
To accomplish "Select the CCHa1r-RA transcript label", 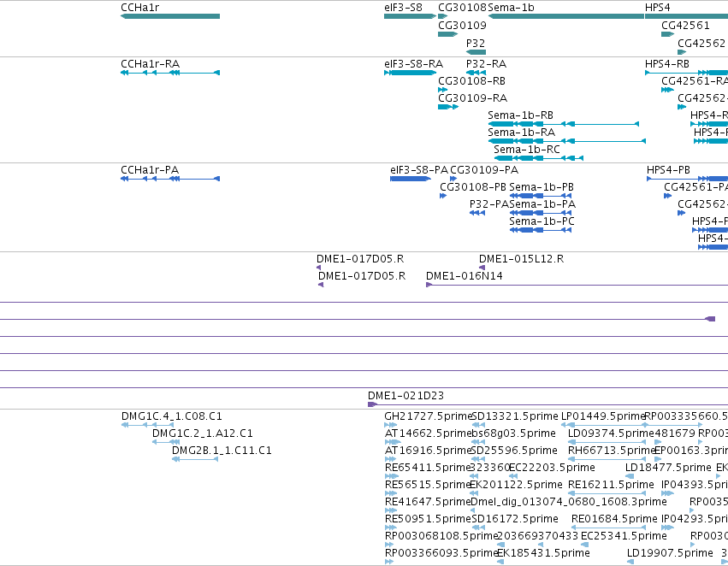I will click(150, 63).
